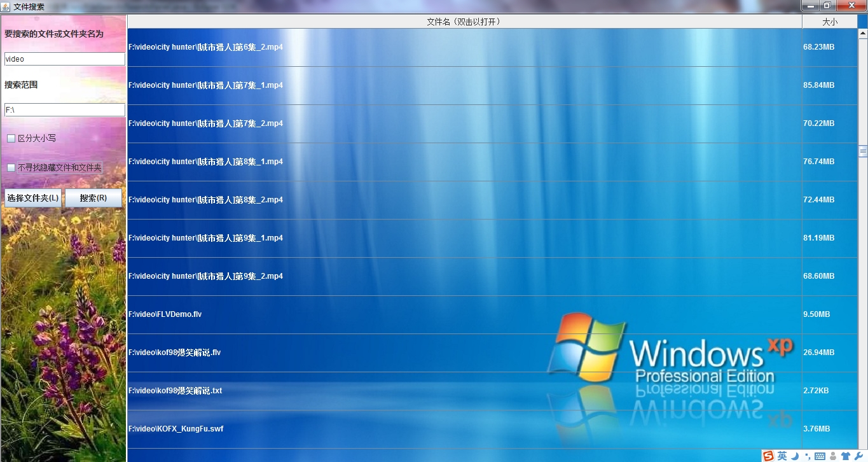Select the row 城市猎人第9集_1.mp4

[x=465, y=239]
